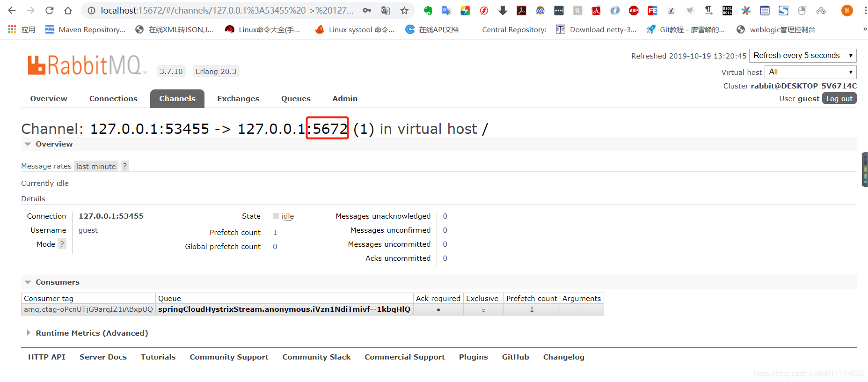Screen dimensions: 868x382
Task: Click the consumer tag amq.ctag-oPcnUTjG9arqIZ1iABxpUQ
Action: [x=88, y=309]
